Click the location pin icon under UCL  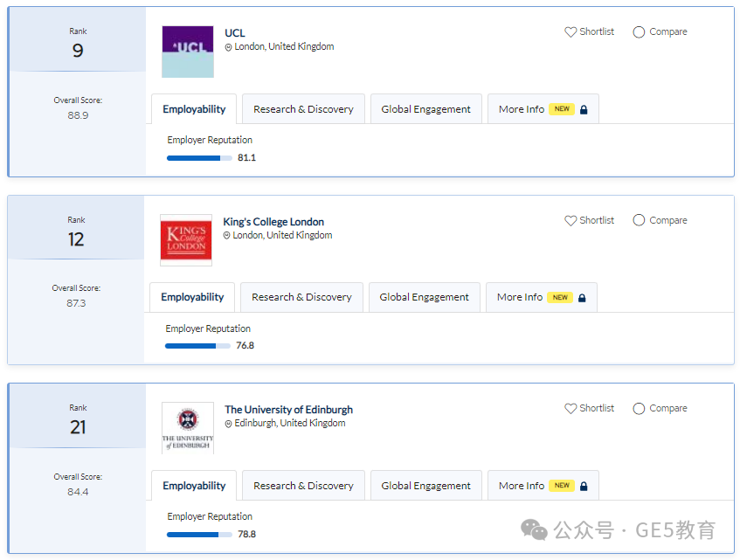228,47
